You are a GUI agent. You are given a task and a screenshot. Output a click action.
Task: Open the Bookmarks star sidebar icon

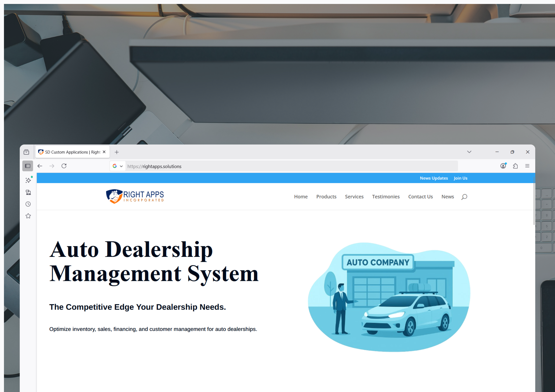[28, 216]
